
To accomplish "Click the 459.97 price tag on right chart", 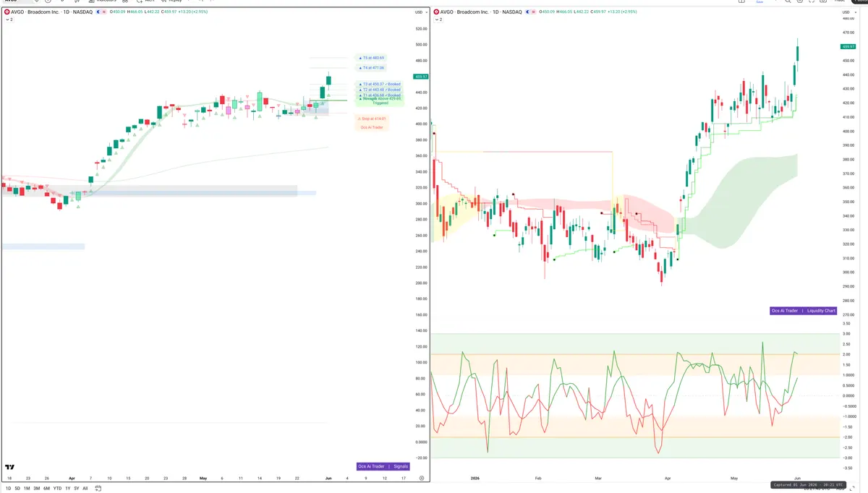I will 848,47.
